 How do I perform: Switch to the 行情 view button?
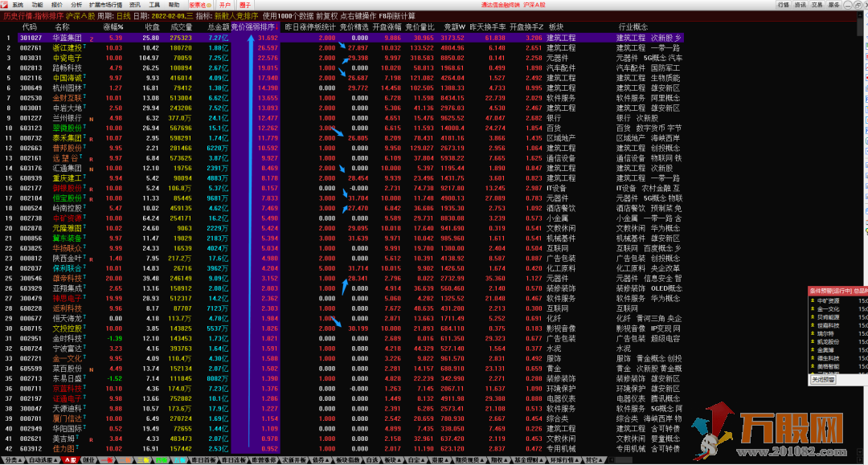(x=784, y=5)
